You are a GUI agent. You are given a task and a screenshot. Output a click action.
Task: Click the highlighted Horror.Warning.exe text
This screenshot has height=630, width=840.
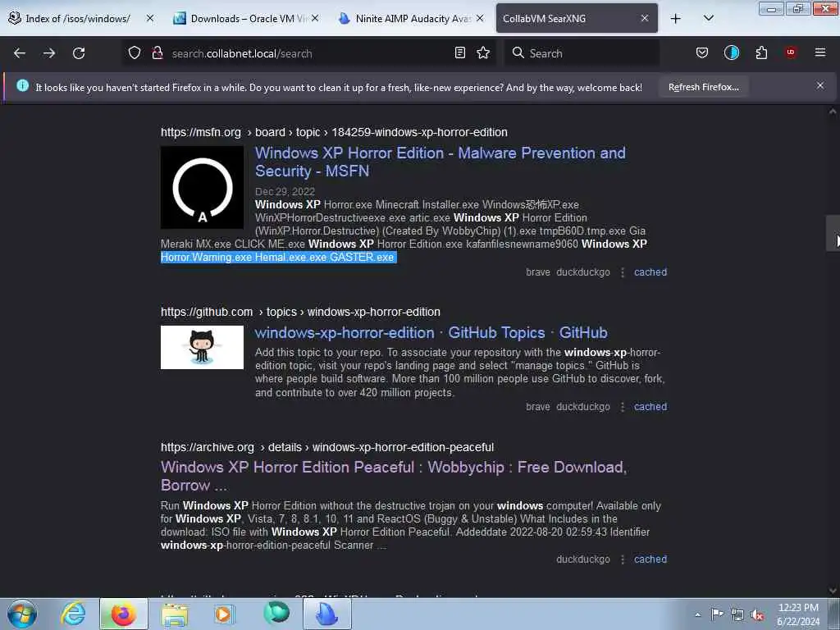279,257
